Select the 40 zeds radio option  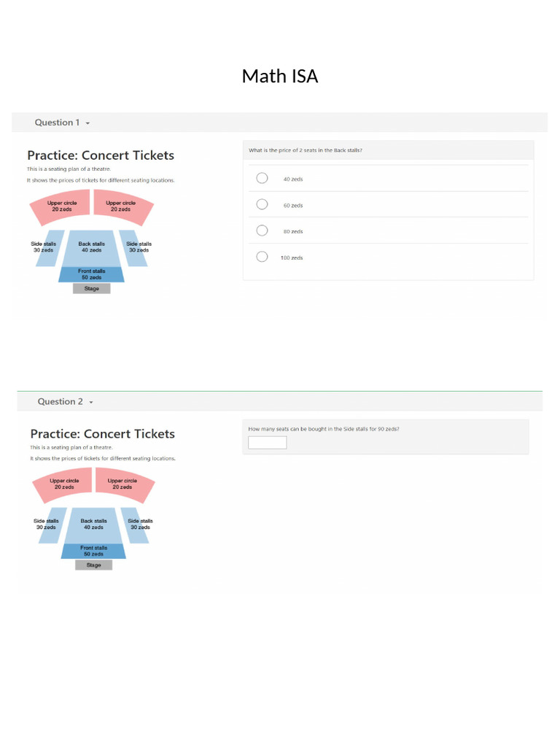[262, 178]
